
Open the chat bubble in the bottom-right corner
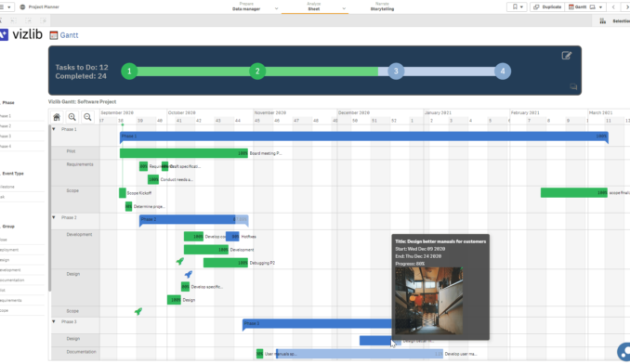pyautogui.click(x=624, y=352)
